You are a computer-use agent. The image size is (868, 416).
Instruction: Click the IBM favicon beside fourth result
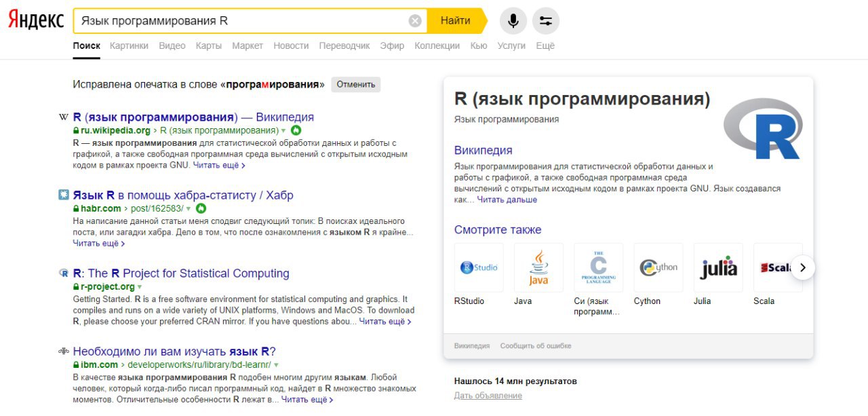[x=64, y=352]
